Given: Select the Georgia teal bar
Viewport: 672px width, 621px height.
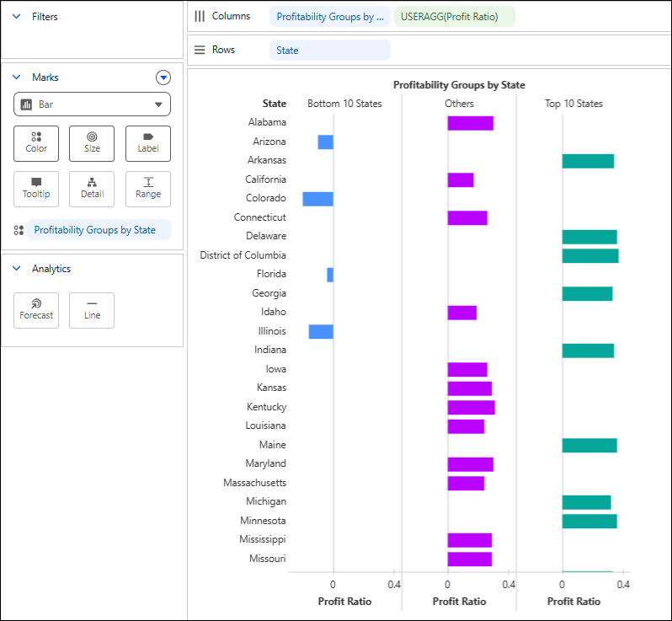Looking at the screenshot, I should 587,294.
